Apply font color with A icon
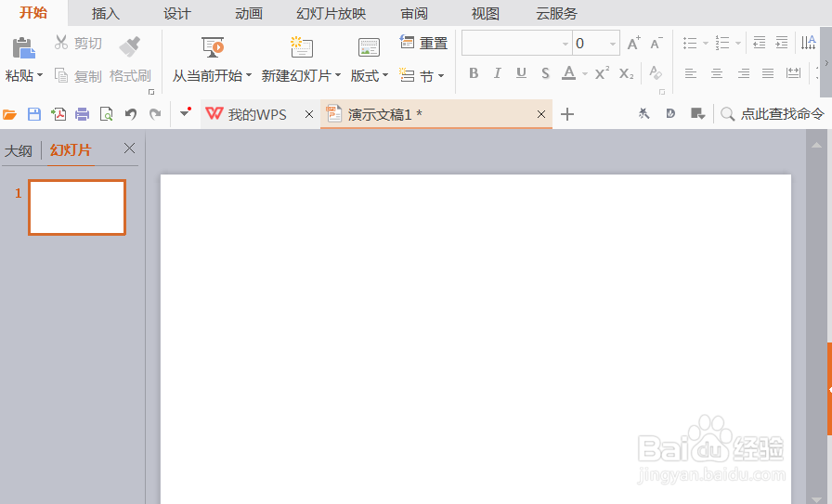 click(x=569, y=73)
